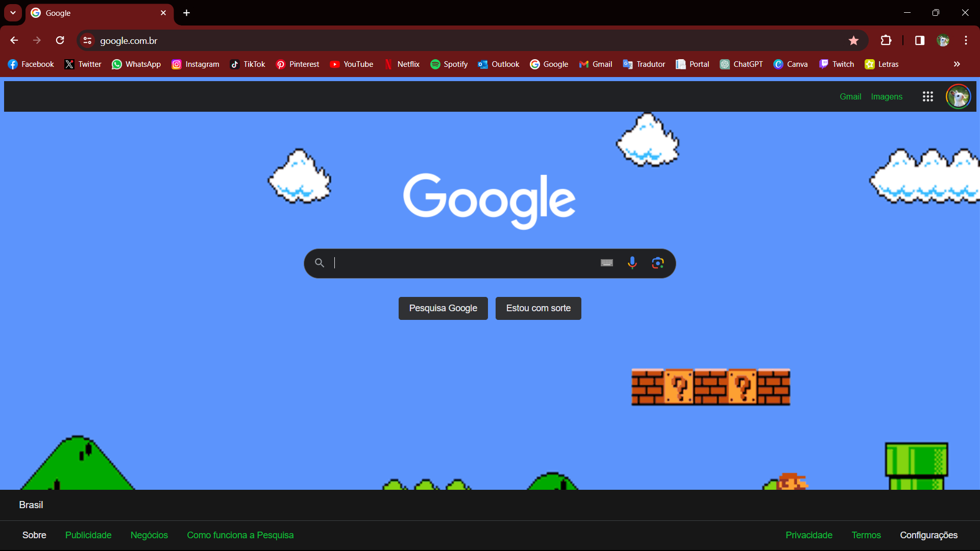Open Google Lens image search icon
This screenshot has height=551, width=980.
657,263
